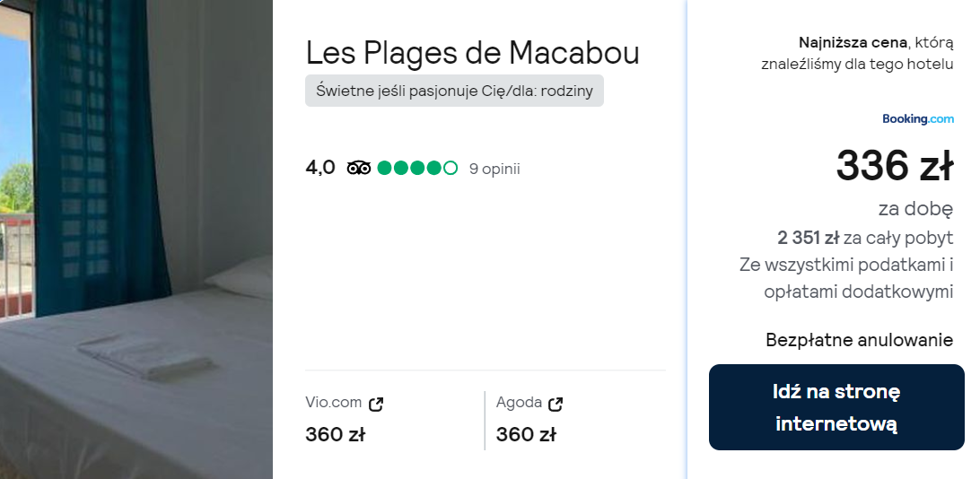Click the Tripadvisor owl logo icon
Viewport: 980px width, 479px height.
tap(359, 168)
